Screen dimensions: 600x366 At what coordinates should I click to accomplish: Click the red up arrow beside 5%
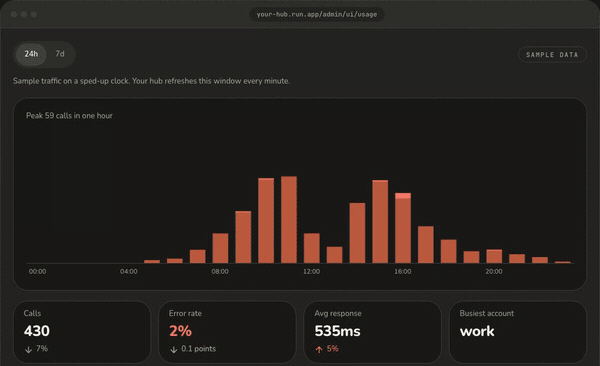click(x=319, y=350)
